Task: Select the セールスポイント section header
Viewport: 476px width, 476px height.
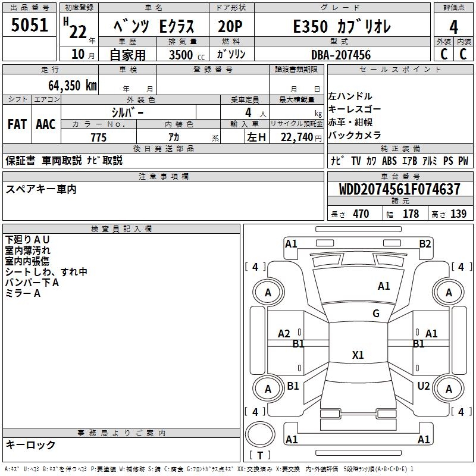Action: [x=400, y=69]
